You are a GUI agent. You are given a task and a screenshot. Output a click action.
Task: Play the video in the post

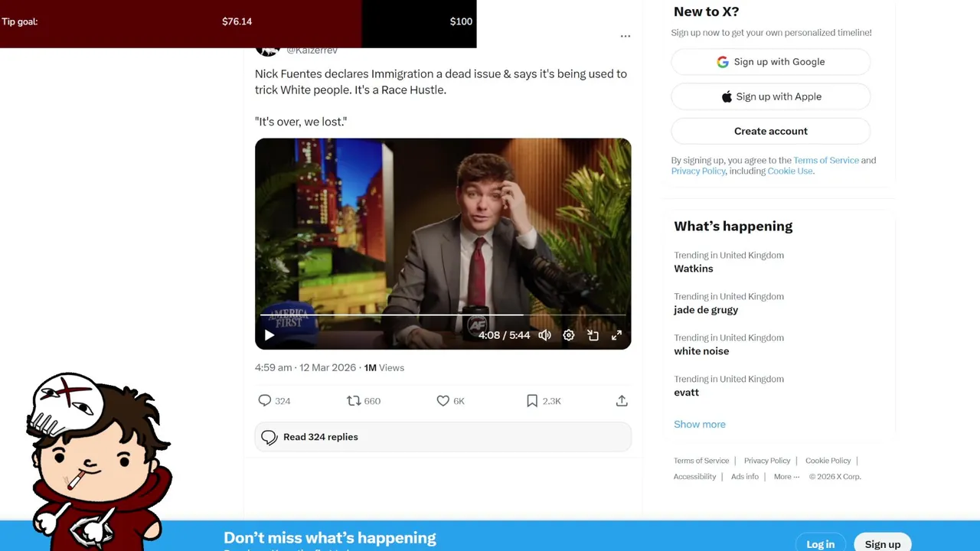[x=269, y=335]
